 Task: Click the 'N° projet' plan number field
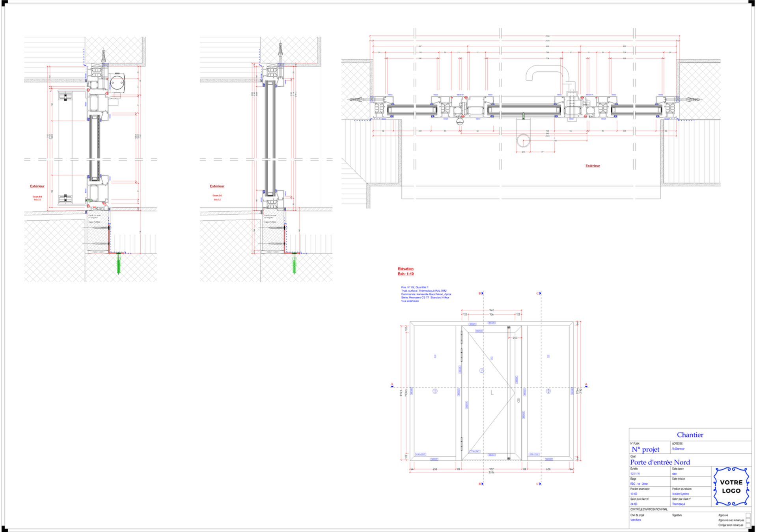click(645, 449)
